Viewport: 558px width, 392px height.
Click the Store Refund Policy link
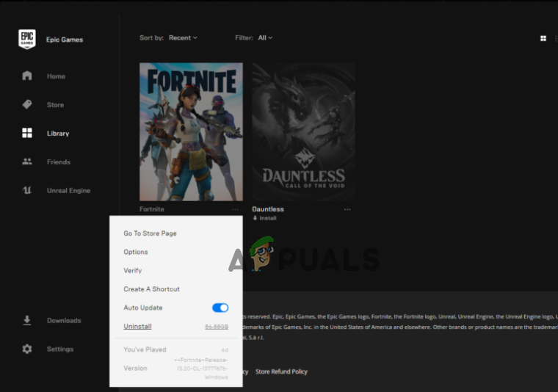tap(281, 371)
